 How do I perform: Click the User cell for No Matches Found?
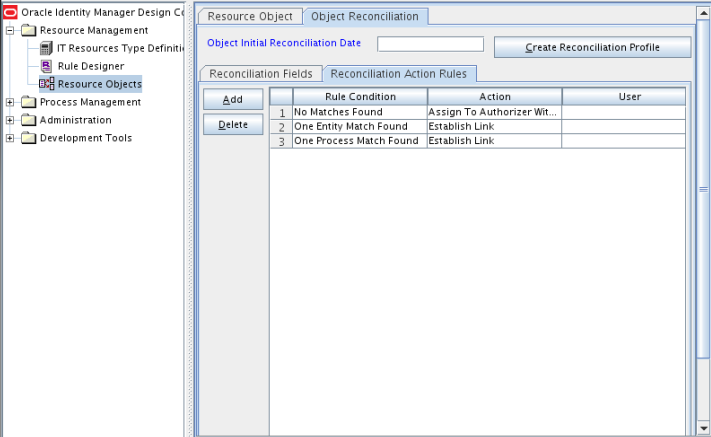coord(624,112)
